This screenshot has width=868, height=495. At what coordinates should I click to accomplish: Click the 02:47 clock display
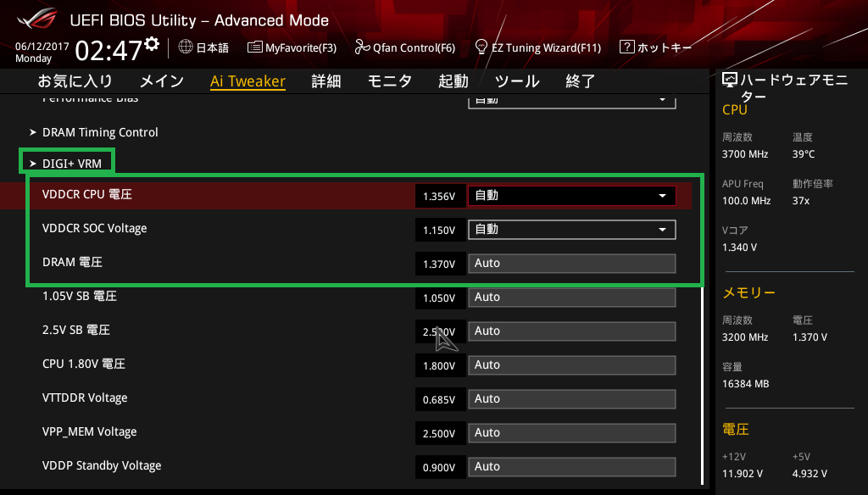tap(108, 51)
